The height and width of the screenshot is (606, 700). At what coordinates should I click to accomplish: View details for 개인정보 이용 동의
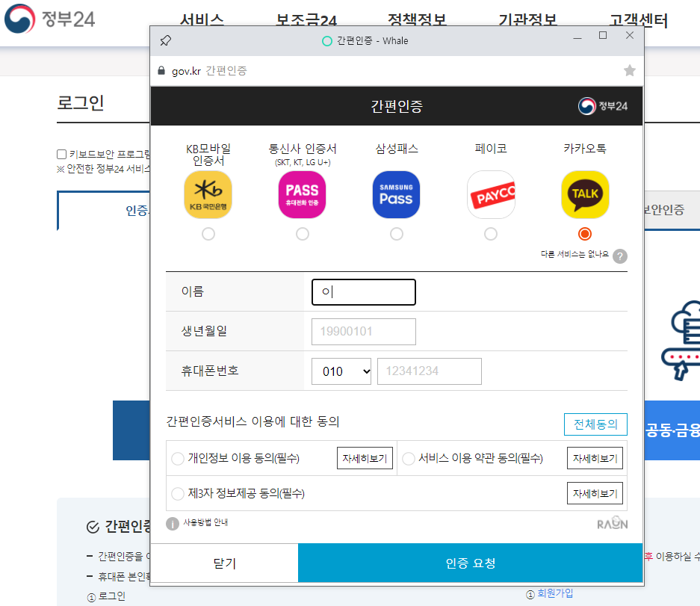tap(365, 458)
